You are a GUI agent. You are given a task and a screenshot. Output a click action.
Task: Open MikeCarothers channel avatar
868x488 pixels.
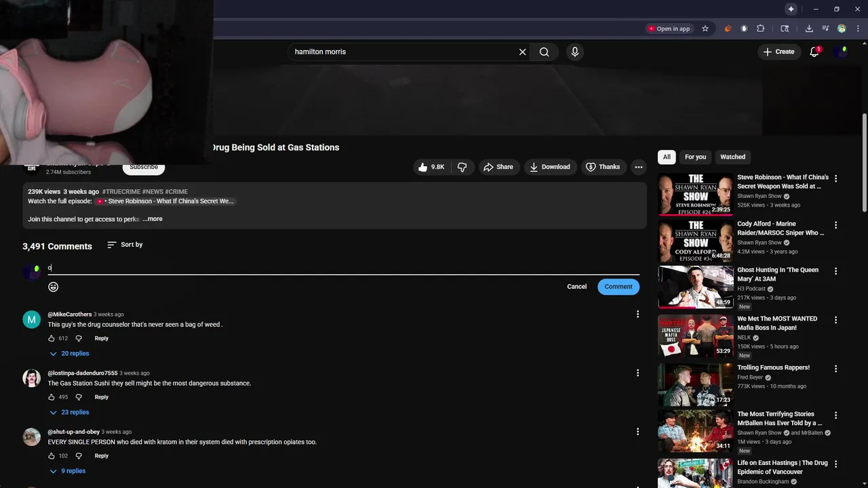click(32, 319)
